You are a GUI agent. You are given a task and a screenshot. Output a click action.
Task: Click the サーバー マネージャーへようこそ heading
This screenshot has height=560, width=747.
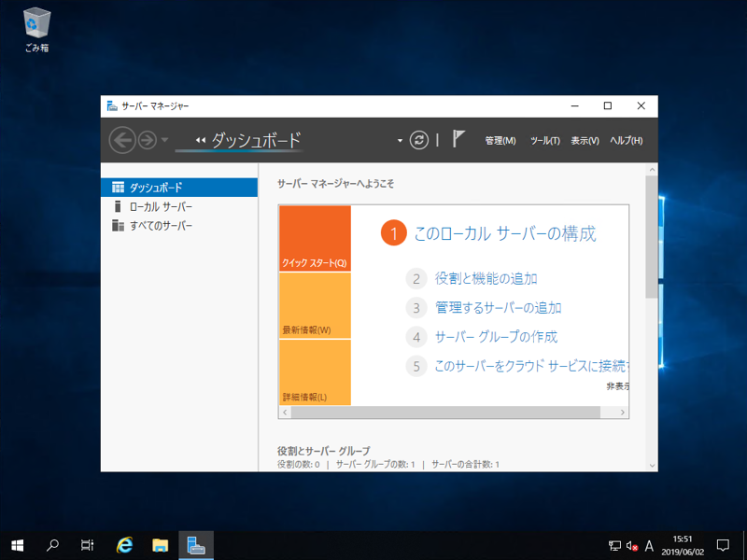pos(335,184)
